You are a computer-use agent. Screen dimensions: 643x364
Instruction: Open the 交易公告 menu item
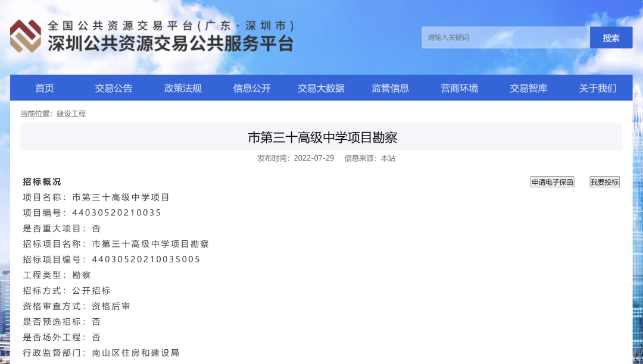click(114, 87)
